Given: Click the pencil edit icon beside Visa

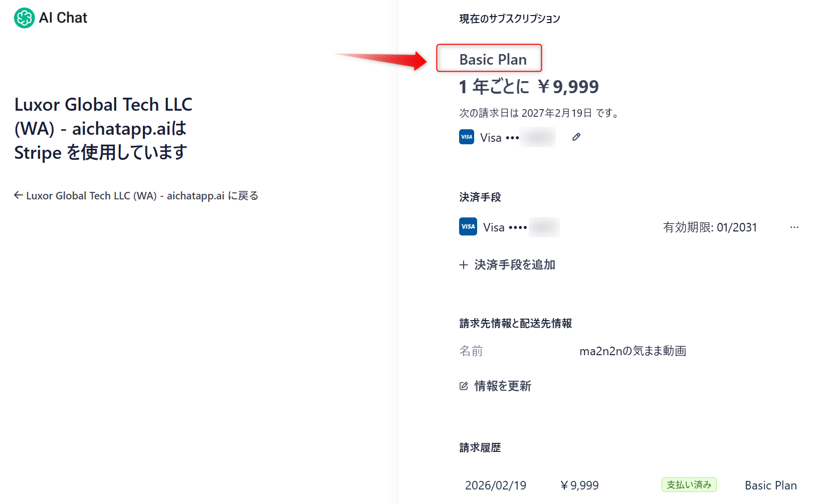Looking at the screenshot, I should coord(576,137).
